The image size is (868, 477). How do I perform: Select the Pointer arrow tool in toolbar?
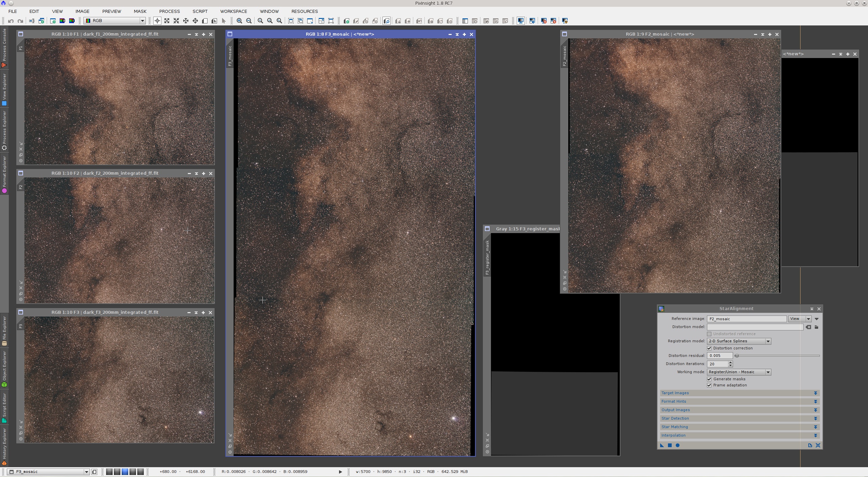click(x=224, y=21)
